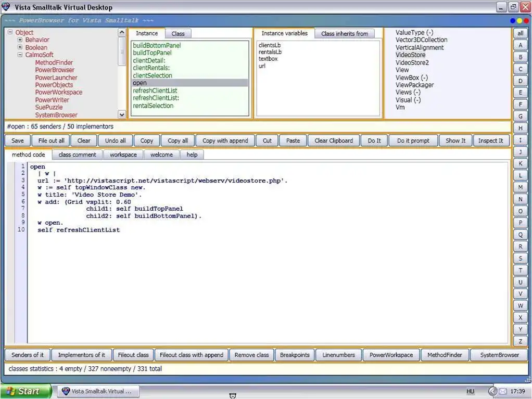Image resolution: width=532 pixels, height=399 pixels.
Task: Collapse the Object tree node
Action: point(10,32)
